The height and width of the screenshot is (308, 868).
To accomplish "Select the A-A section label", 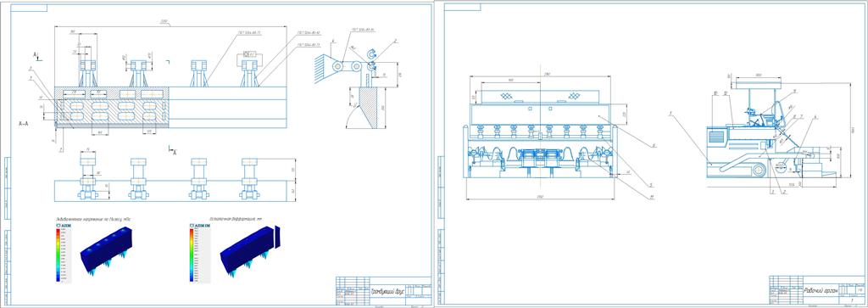I will pyautogui.click(x=24, y=124).
